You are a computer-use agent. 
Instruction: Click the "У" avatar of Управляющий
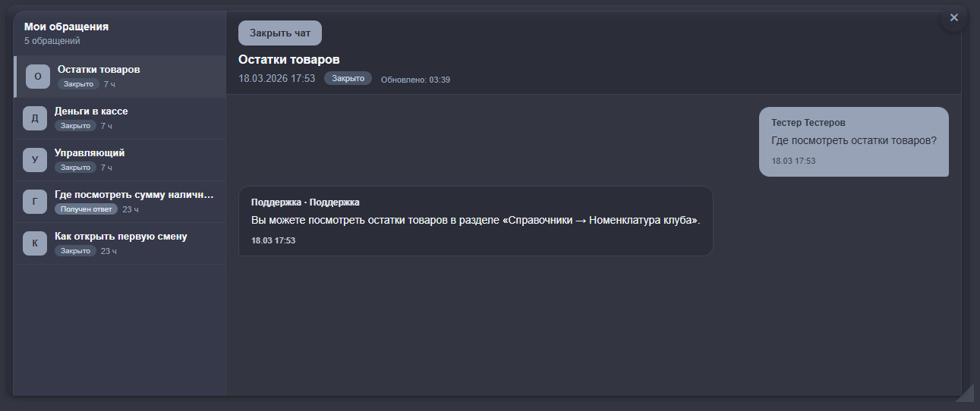35,160
